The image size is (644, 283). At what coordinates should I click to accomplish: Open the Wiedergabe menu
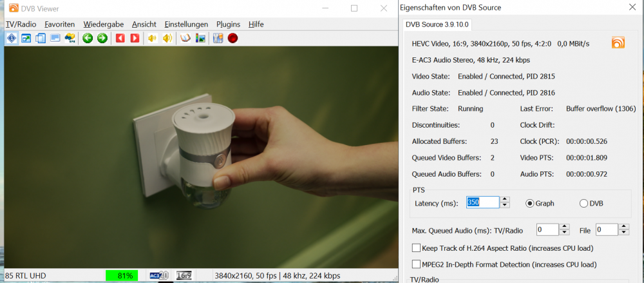pos(104,24)
